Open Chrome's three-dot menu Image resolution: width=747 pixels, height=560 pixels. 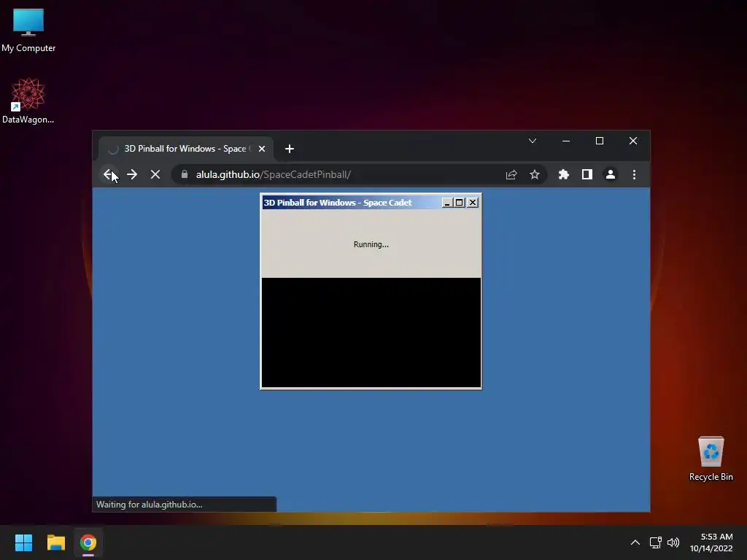[634, 175]
